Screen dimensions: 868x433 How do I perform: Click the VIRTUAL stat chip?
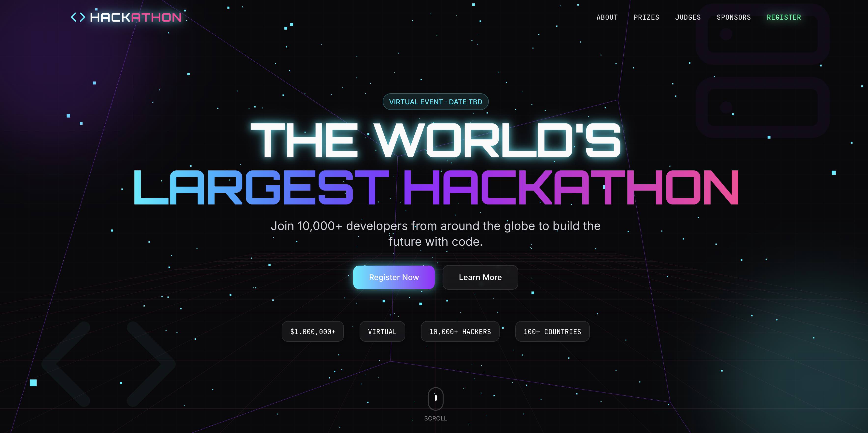click(382, 331)
